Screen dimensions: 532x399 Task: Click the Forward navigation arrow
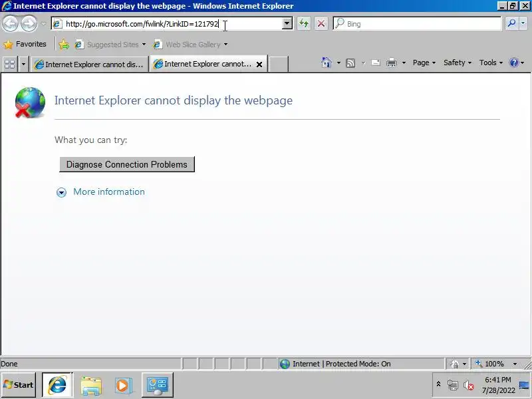[29, 24]
